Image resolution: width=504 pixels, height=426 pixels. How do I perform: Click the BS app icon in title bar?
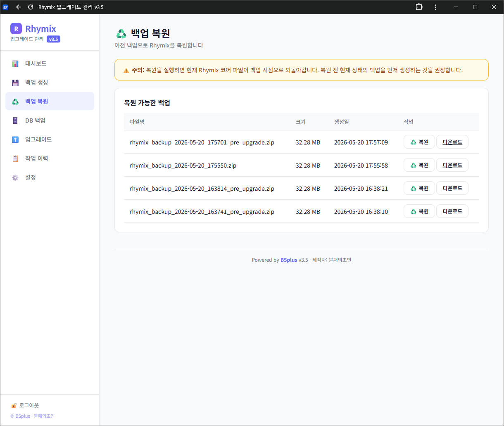tap(5, 7)
